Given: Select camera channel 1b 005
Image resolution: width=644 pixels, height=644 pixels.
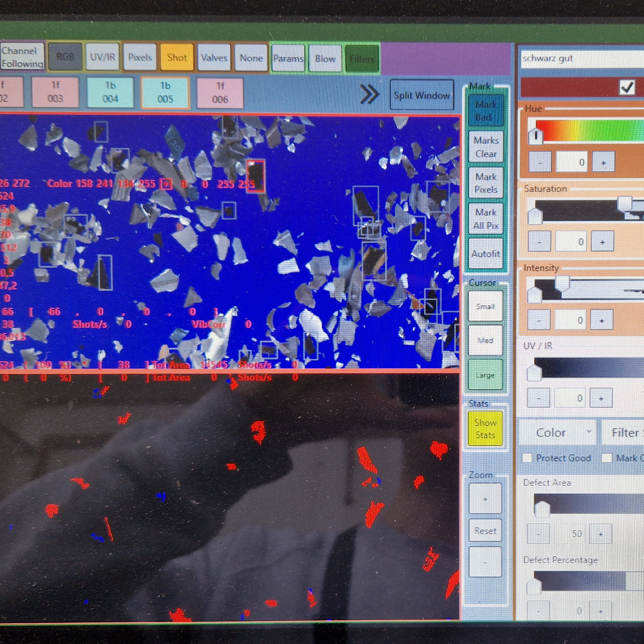Looking at the screenshot, I should point(165,93).
